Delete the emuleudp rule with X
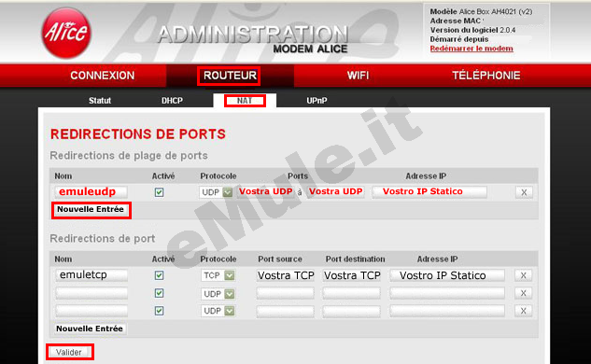 [x=524, y=192]
